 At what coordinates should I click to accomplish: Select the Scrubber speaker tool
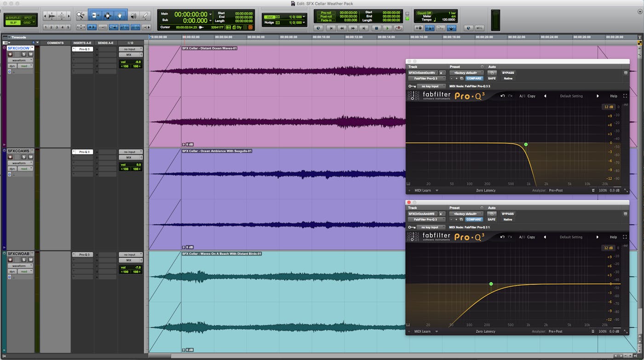point(133,15)
